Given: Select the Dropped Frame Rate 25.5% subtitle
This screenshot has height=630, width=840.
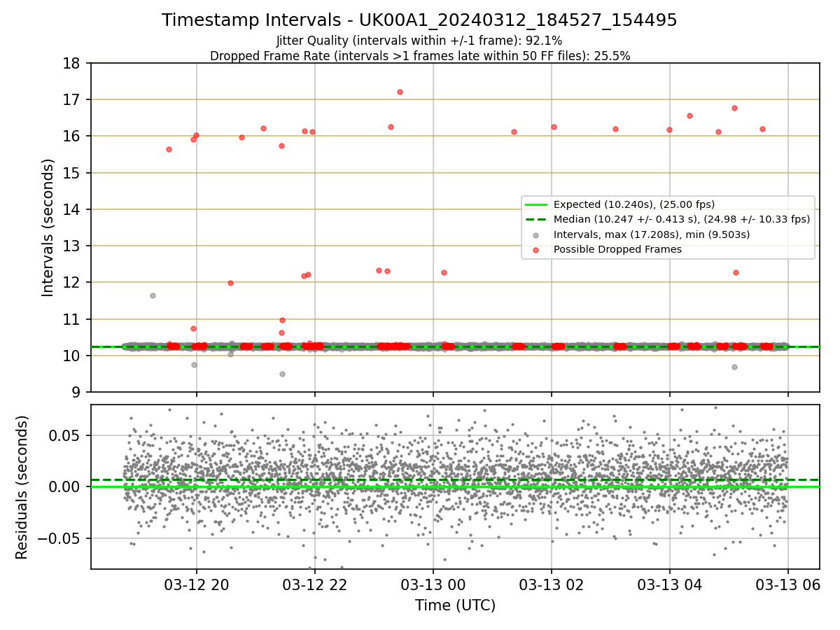Looking at the screenshot, I should pos(420,56).
